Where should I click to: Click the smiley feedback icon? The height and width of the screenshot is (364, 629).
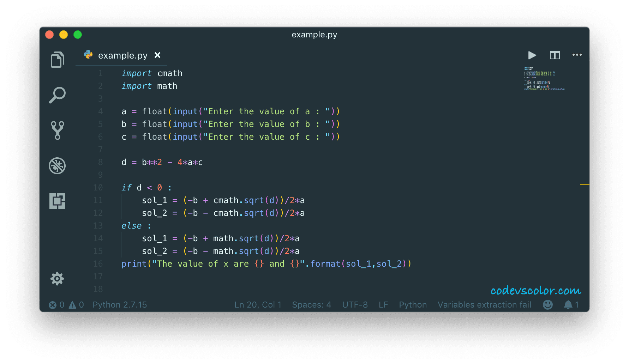coord(548,305)
